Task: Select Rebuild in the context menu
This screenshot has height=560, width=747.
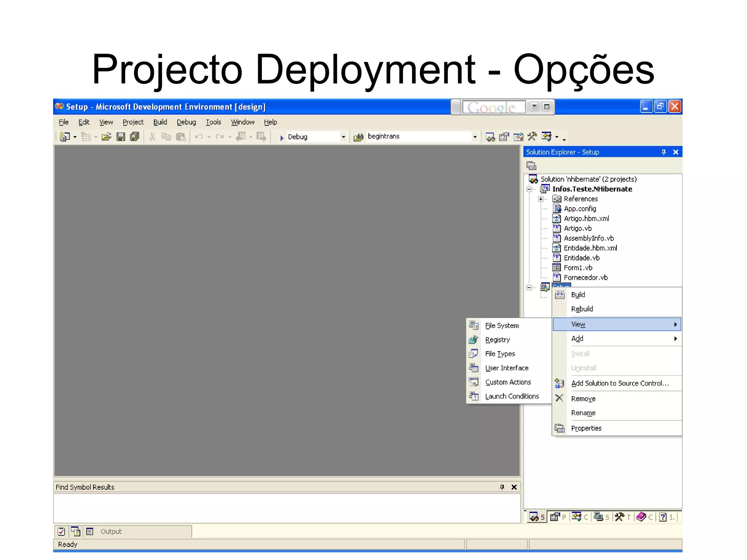Action: 617,309
